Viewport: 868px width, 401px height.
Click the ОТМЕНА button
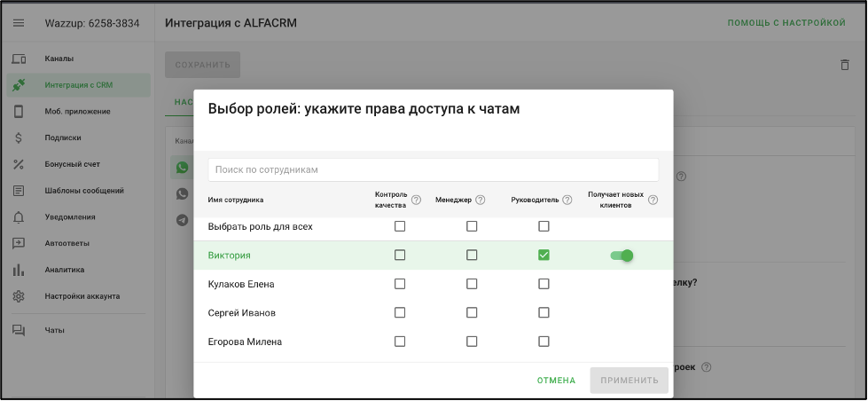pyautogui.click(x=556, y=381)
